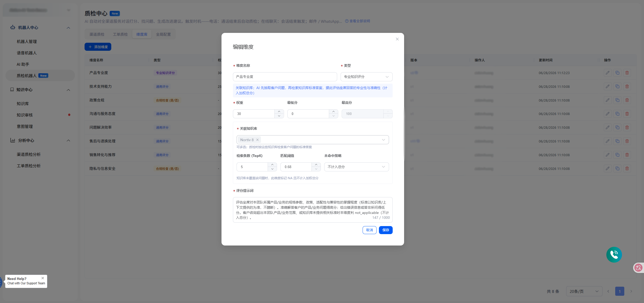The image size is (644, 303).
Task: Edit the 隐私与信息安全 row via pencil icon
Action: point(608,169)
